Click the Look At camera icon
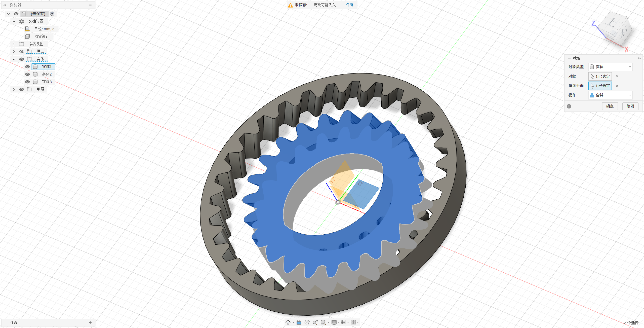Image resolution: width=644 pixels, height=328 pixels. point(299,322)
